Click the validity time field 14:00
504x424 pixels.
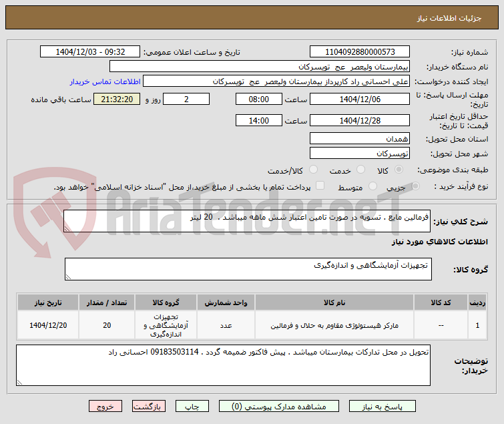[x=259, y=120]
